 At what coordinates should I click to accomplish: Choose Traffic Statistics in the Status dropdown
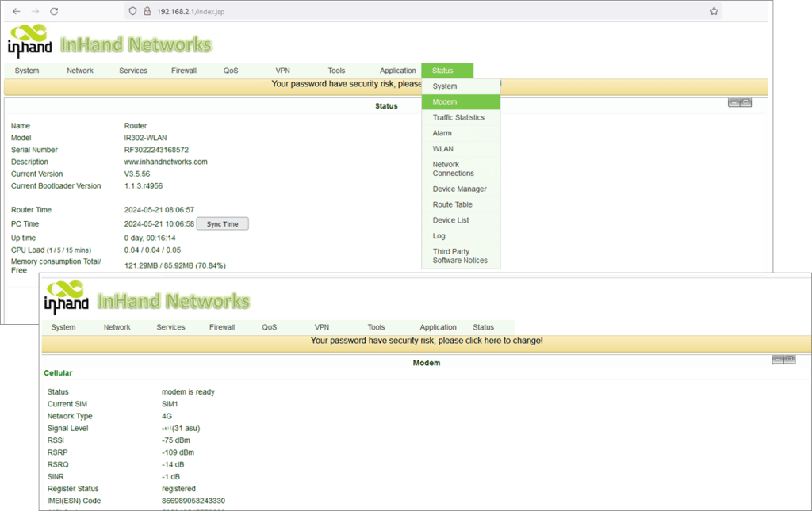[x=458, y=117]
